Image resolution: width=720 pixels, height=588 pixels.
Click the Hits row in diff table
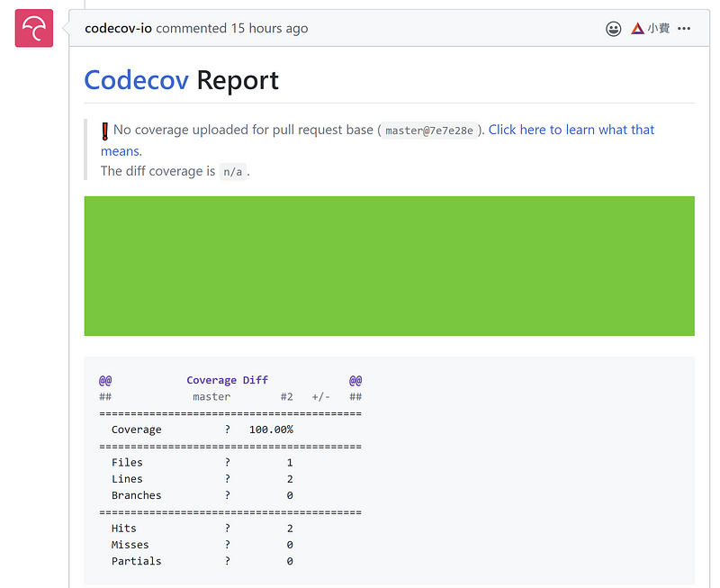pos(124,528)
